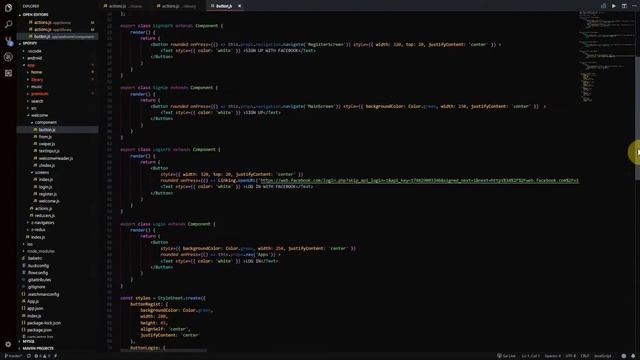The height and width of the screenshot is (360, 640).
Task: Change file encoding via UTF-8
Action: [x=571, y=356]
